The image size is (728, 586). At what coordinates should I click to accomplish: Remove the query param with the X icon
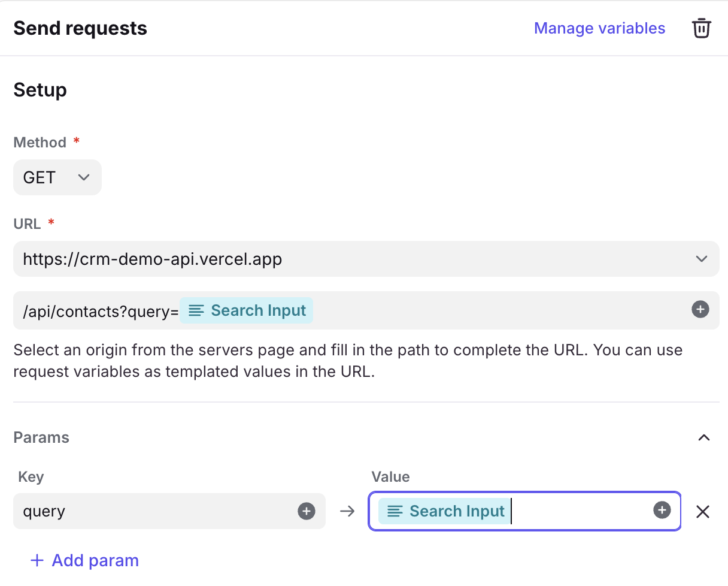point(703,512)
